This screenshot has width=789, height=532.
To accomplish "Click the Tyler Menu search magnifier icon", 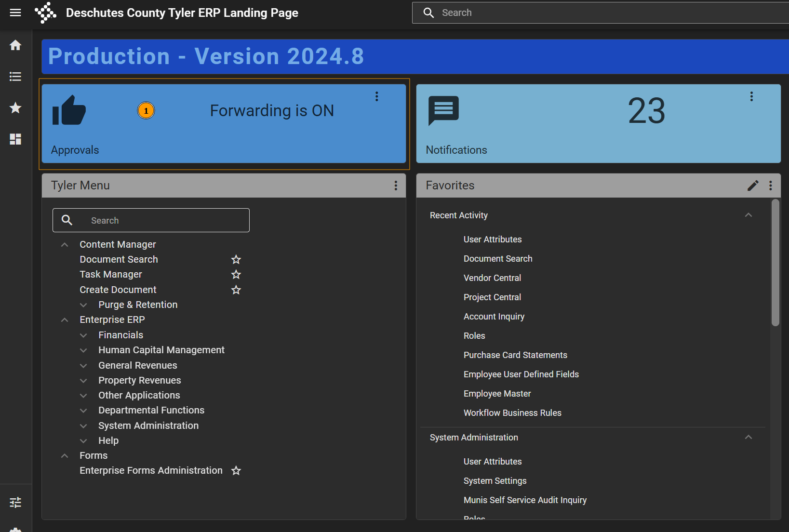I will pos(67,220).
